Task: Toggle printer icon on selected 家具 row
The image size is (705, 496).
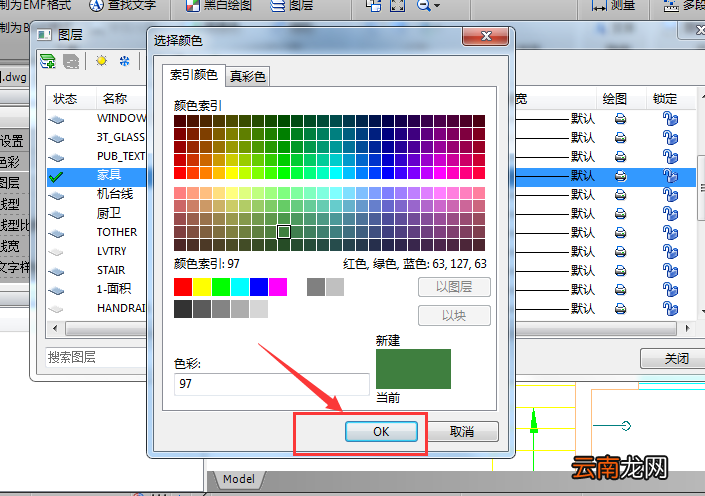Action: [x=620, y=176]
